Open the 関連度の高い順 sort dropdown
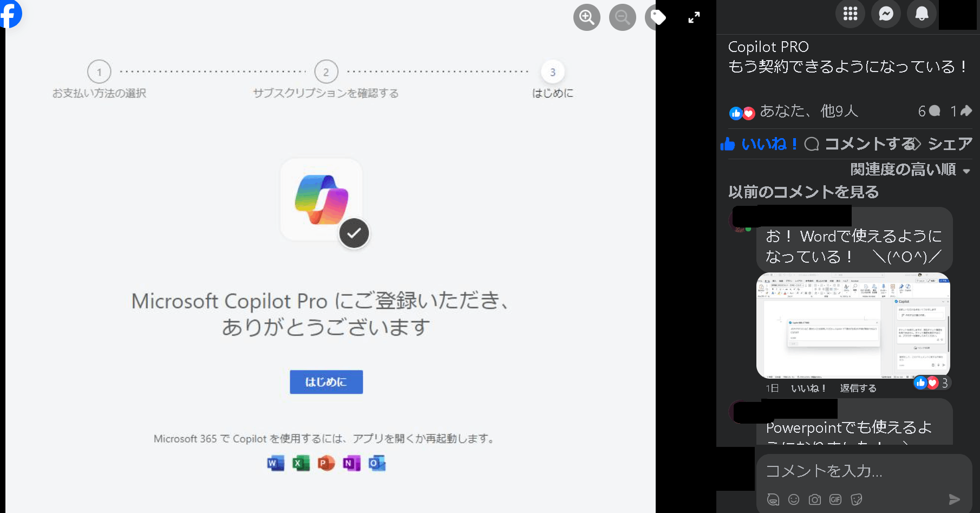 (910, 170)
